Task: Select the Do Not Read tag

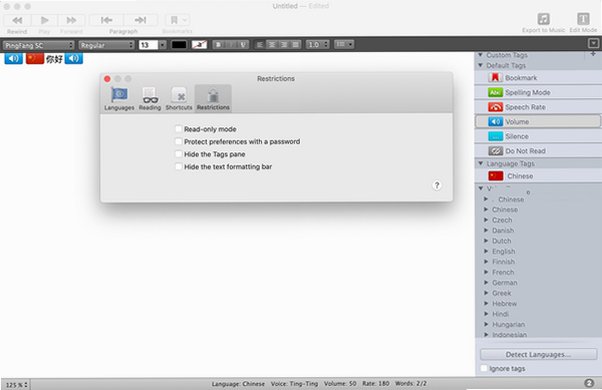Action: point(538,151)
